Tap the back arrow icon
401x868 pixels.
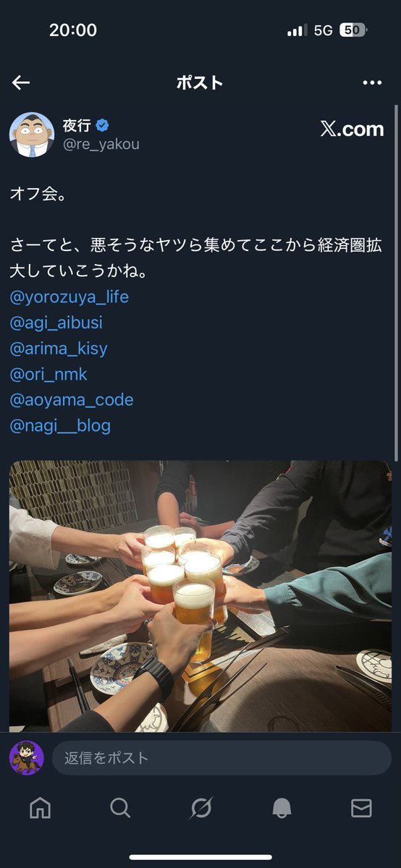(x=21, y=82)
